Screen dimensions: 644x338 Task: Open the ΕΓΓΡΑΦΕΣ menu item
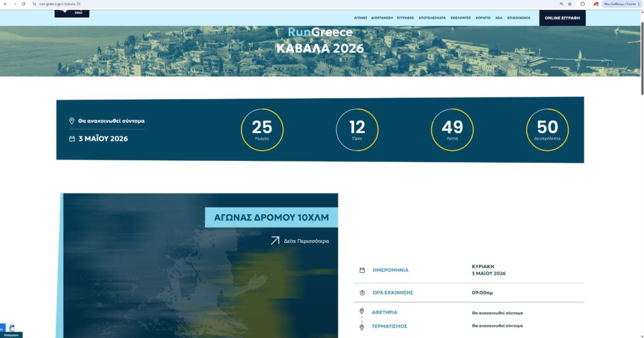[405, 18]
